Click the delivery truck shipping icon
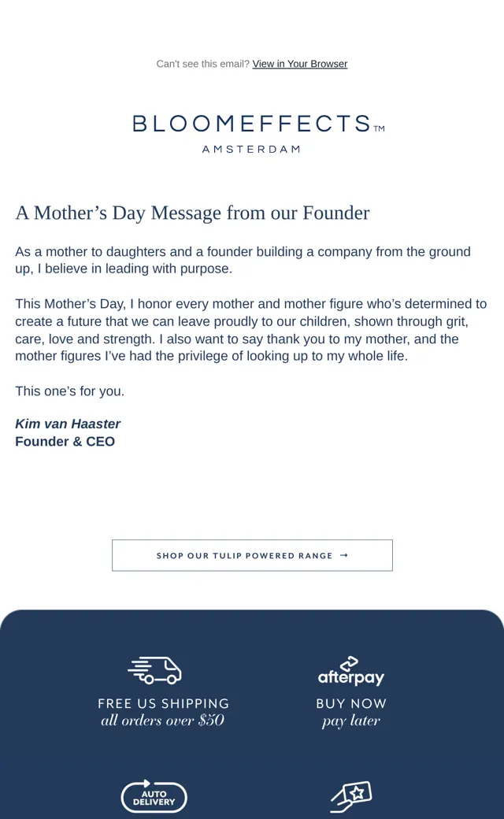Screen dimensions: 504x819 point(154,670)
